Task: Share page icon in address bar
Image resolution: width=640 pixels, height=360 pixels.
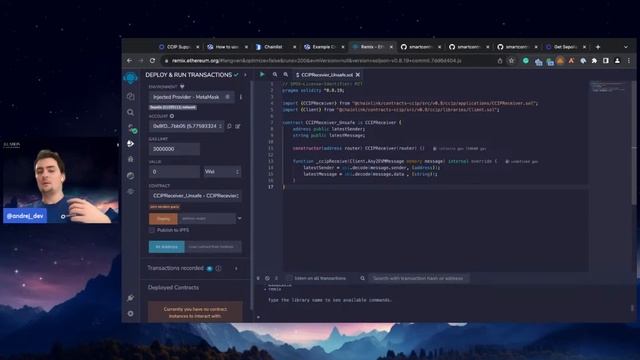Action: (x=500, y=60)
